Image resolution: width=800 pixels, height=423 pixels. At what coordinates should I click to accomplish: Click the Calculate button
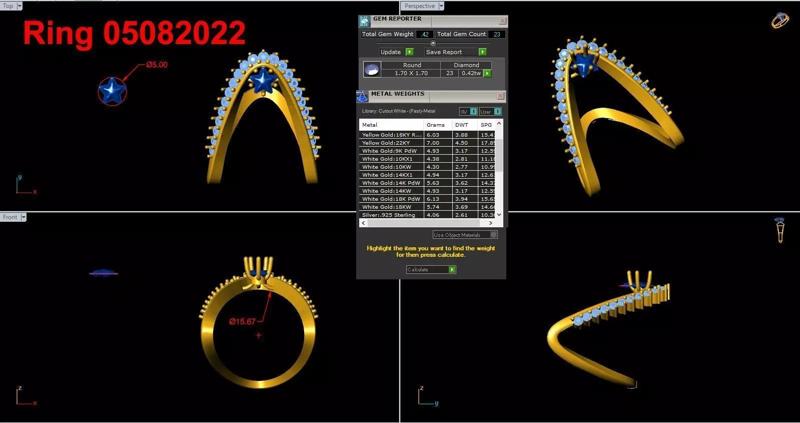(x=431, y=269)
